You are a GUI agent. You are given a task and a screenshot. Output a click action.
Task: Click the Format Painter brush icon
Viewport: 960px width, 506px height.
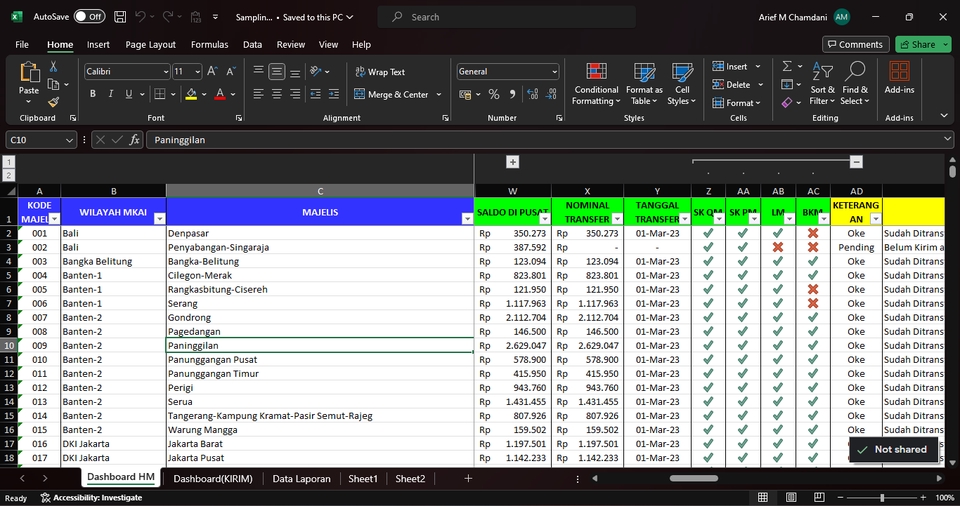[53, 102]
